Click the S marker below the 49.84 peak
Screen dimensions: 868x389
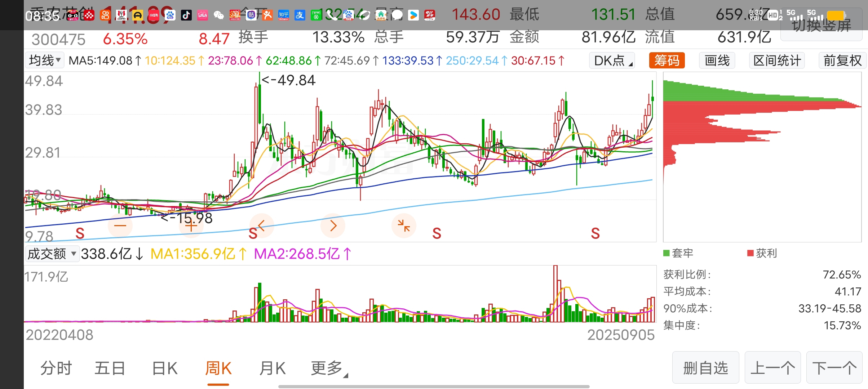pos(253,234)
